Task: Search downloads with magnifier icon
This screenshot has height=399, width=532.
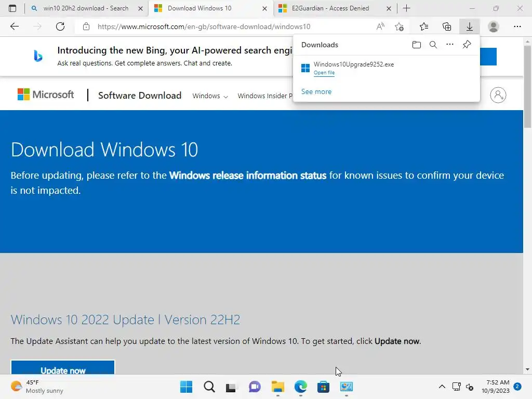Action: click(433, 45)
